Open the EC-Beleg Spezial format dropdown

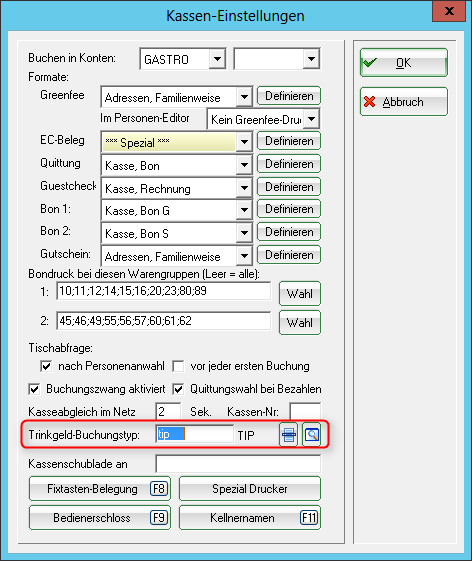tap(244, 142)
